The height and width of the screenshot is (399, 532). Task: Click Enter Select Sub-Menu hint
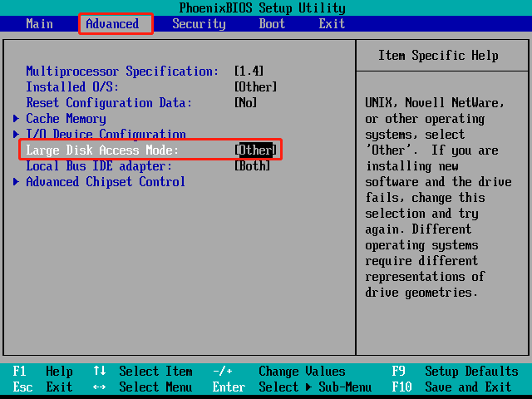point(292,387)
